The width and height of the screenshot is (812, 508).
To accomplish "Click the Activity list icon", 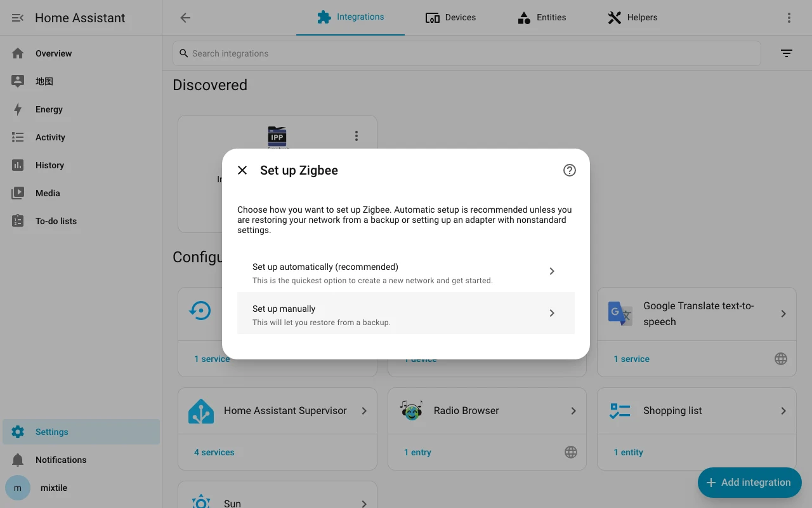I will (18, 137).
